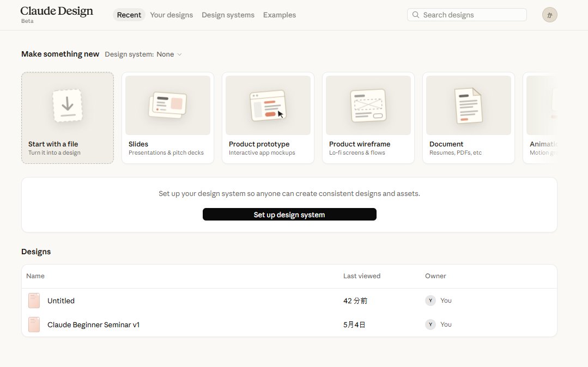Click the search magnifier icon
Image resolution: width=588 pixels, height=367 pixels.
415,15
